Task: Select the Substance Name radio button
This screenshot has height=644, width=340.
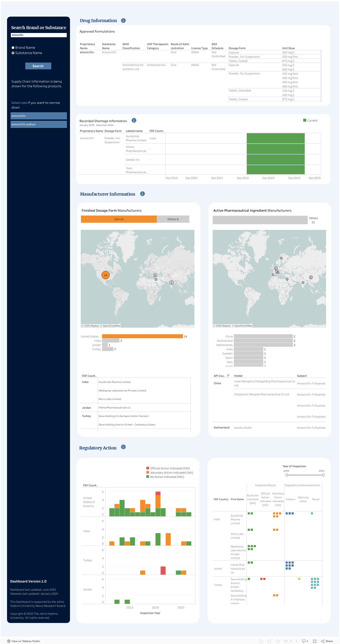Action: [x=13, y=53]
